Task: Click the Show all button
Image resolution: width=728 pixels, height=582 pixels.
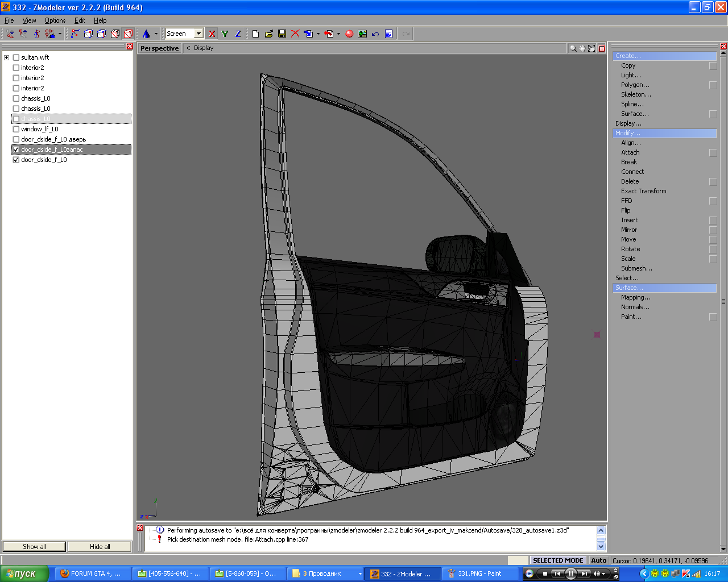Action: tap(34, 547)
